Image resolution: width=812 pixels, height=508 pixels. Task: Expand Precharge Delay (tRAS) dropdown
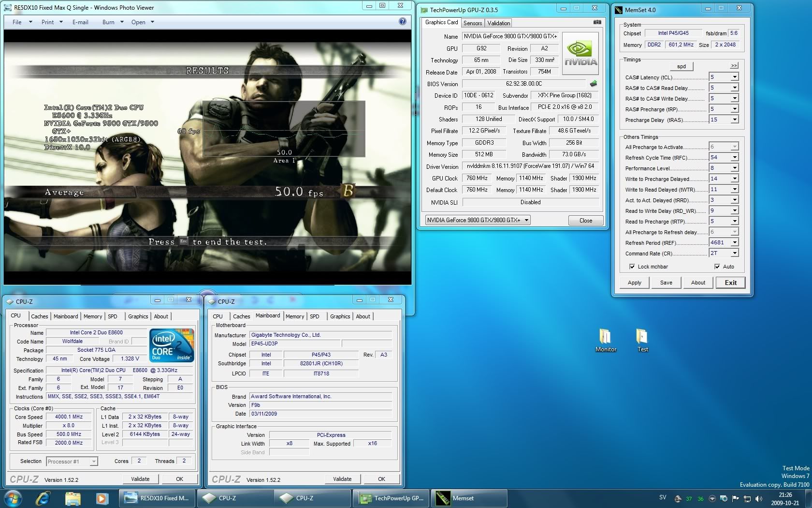tap(735, 120)
